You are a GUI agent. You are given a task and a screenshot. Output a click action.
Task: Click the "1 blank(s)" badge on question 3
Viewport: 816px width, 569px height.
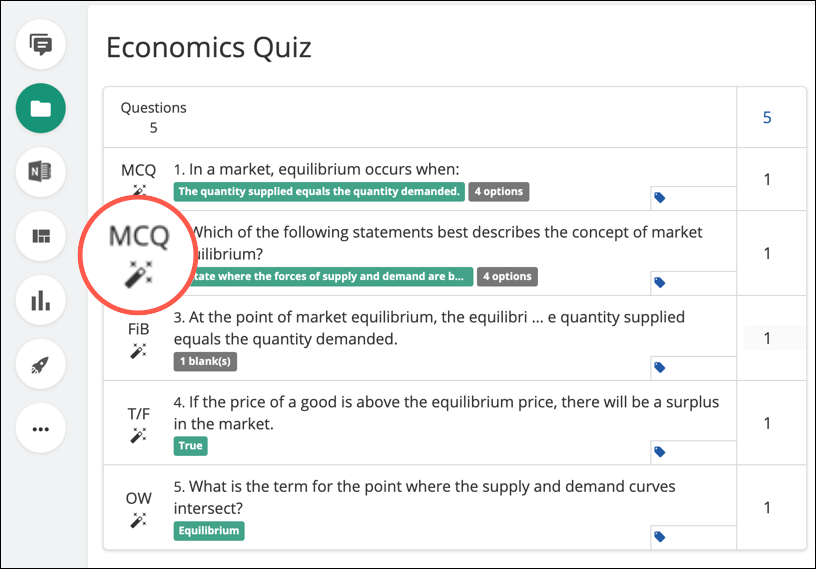pyautogui.click(x=205, y=361)
